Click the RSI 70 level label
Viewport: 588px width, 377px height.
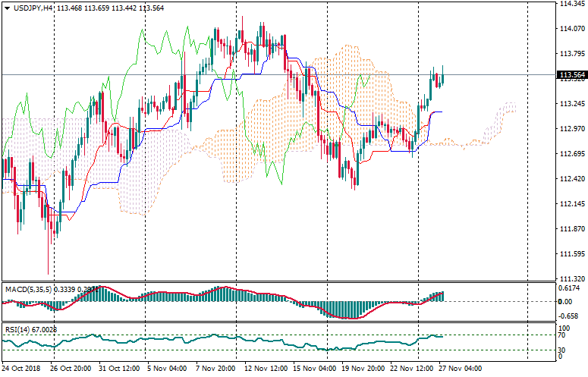point(563,335)
